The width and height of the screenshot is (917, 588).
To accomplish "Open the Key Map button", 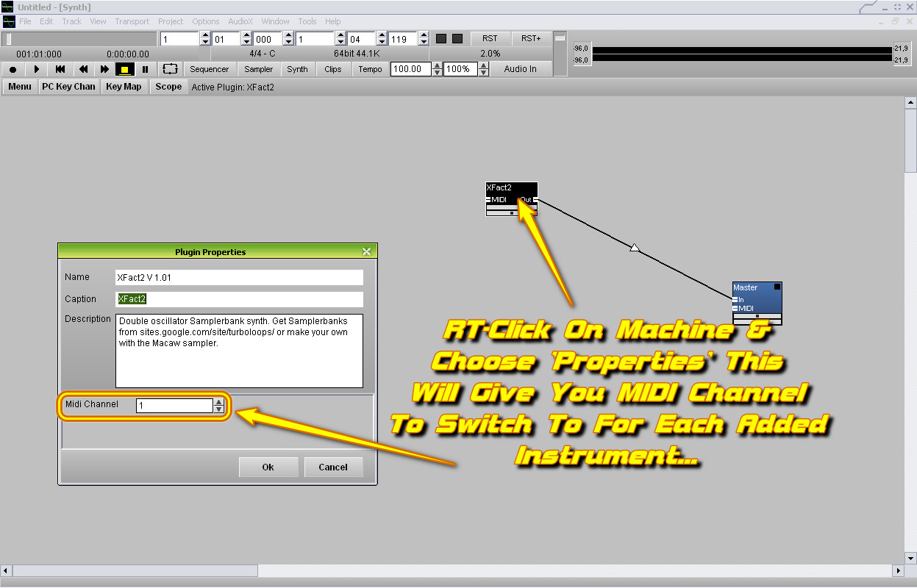I will (124, 87).
